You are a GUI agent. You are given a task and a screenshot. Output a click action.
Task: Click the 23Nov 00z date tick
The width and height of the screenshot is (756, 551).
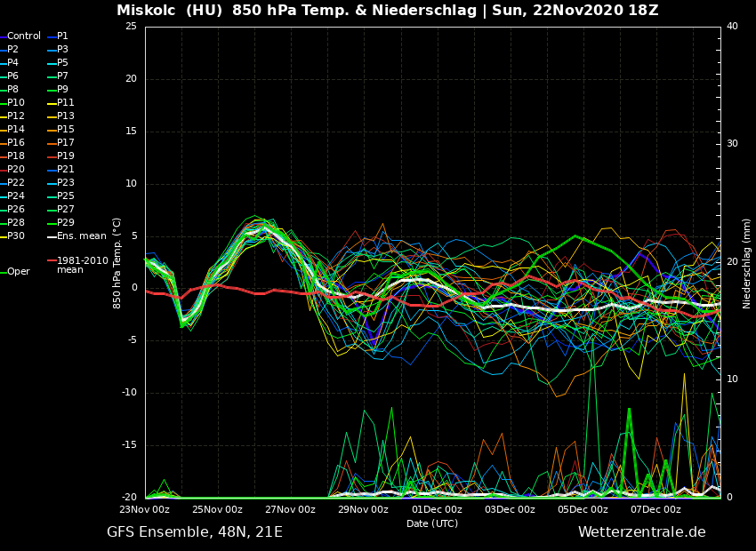click(x=145, y=510)
